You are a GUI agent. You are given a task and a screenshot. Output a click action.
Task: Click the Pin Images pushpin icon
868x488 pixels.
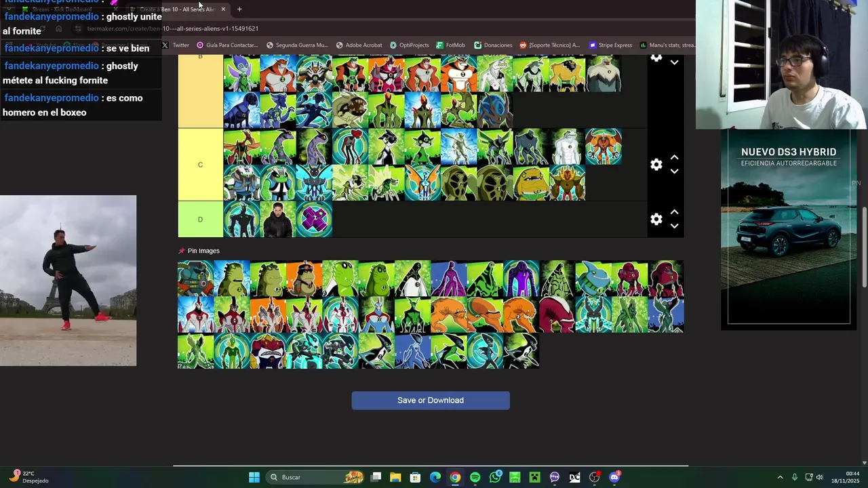pyautogui.click(x=182, y=251)
